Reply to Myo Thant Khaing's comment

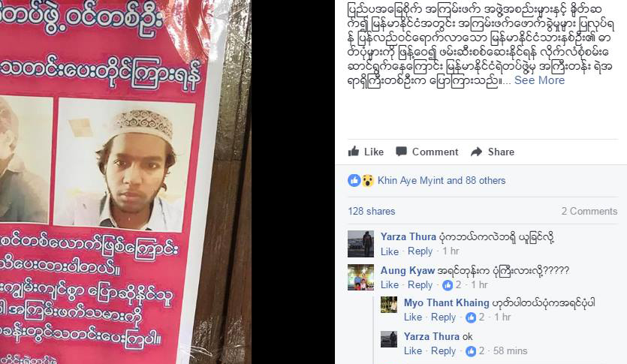[444, 317]
